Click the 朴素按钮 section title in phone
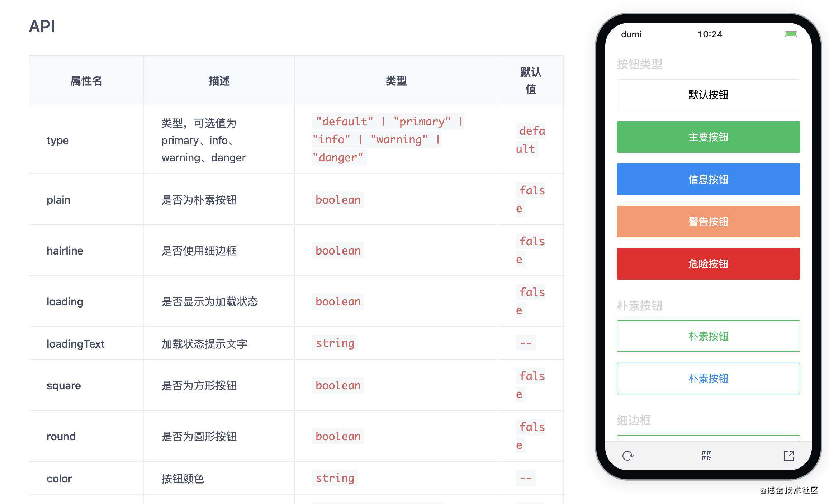This screenshot has height=504, width=829. [640, 306]
